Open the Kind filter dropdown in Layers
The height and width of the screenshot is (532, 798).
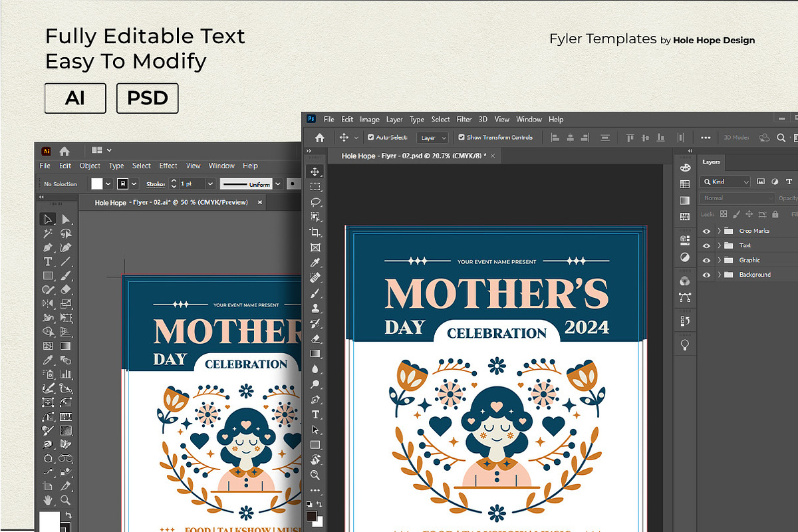[x=726, y=182]
